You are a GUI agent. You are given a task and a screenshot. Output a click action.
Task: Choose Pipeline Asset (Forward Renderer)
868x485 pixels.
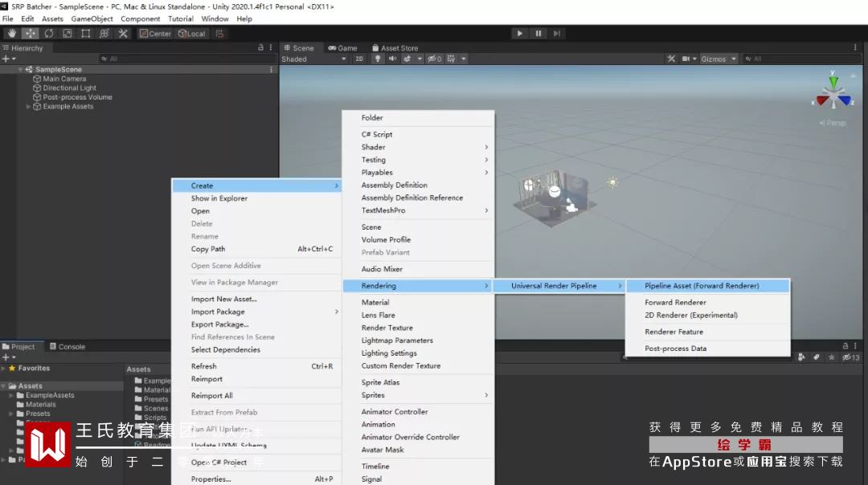[x=702, y=286]
